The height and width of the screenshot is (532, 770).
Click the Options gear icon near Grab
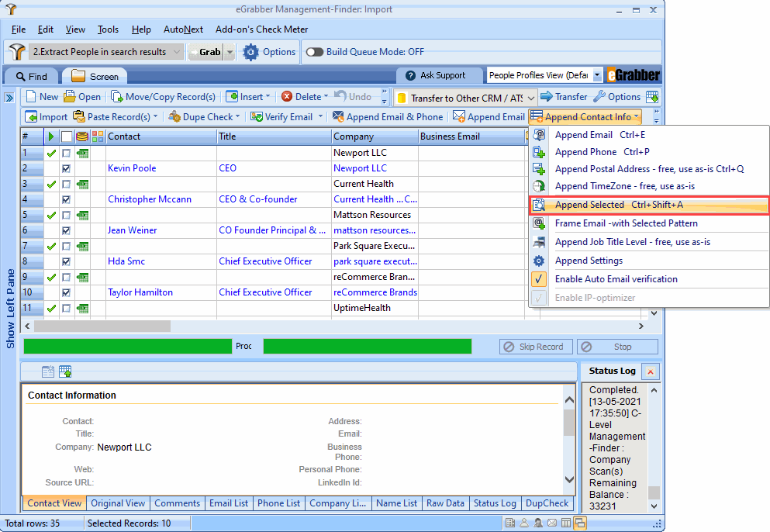[x=250, y=52]
